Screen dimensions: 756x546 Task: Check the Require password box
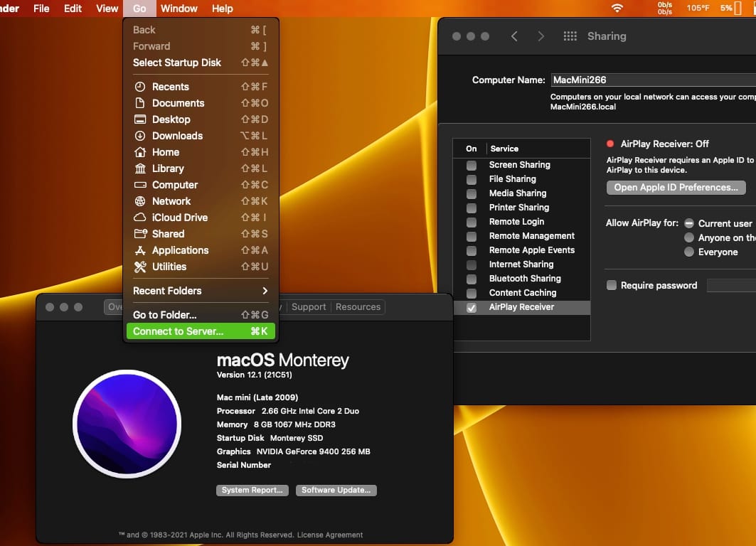(612, 285)
